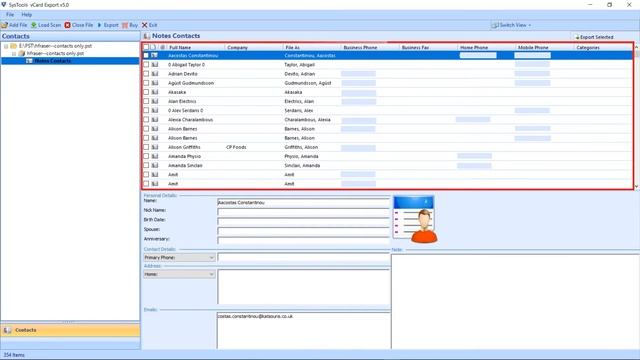Select the hfraser--contacts only.pst folder item
Image resolution: width=640 pixels, height=360 pixels.
point(55,53)
